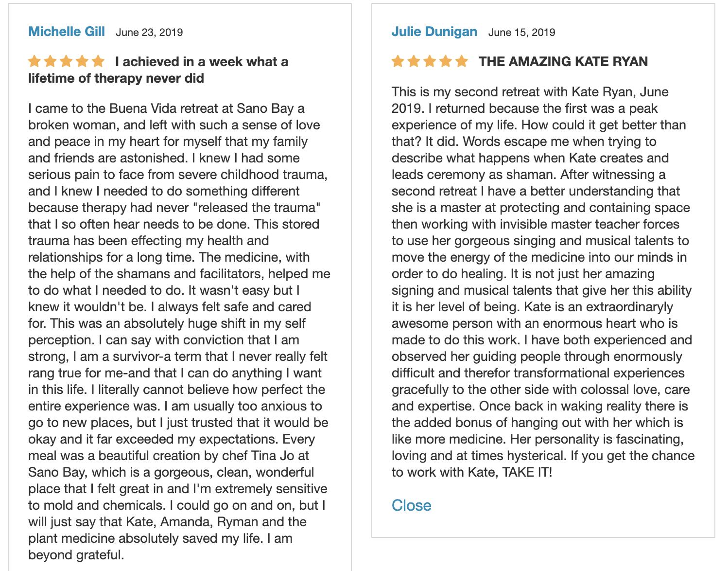Click third star in Julie Dunigan's rating
This screenshot has width=728, height=571.
pos(430,61)
